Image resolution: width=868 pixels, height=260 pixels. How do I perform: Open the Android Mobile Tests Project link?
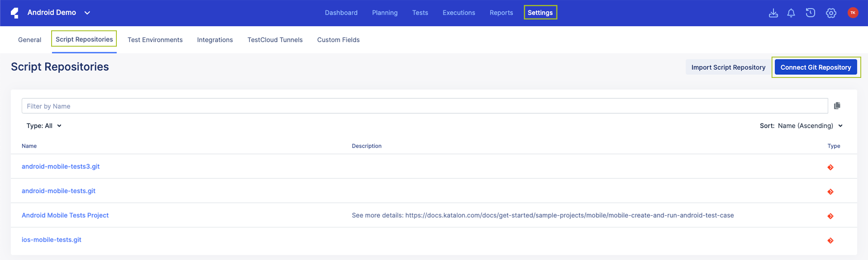[65, 215]
